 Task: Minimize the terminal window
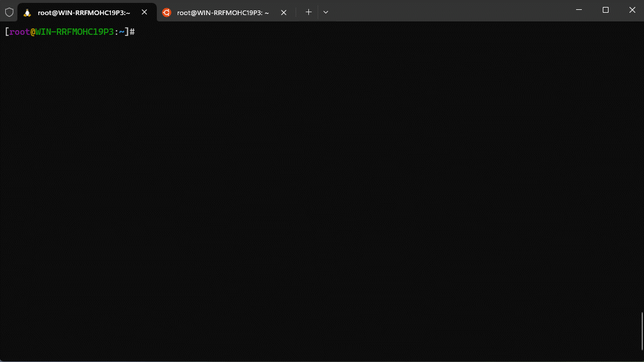click(x=579, y=10)
